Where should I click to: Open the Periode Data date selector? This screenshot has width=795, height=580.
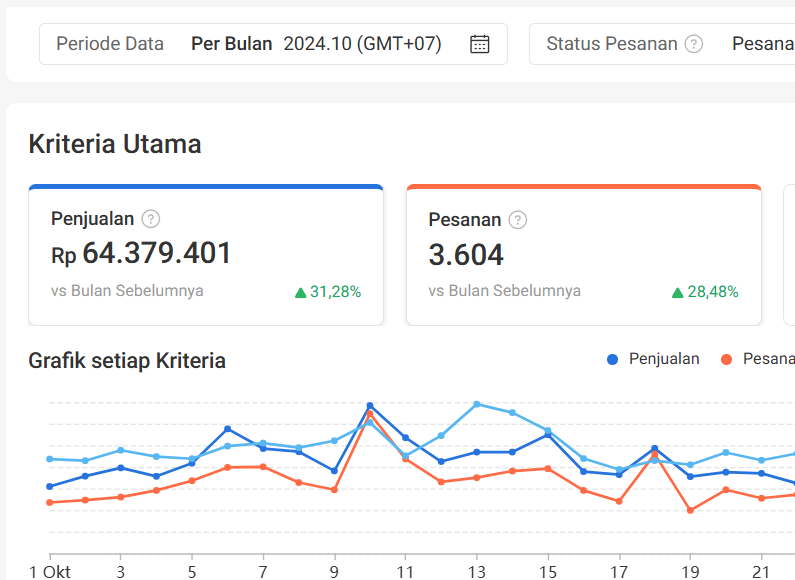[273, 44]
